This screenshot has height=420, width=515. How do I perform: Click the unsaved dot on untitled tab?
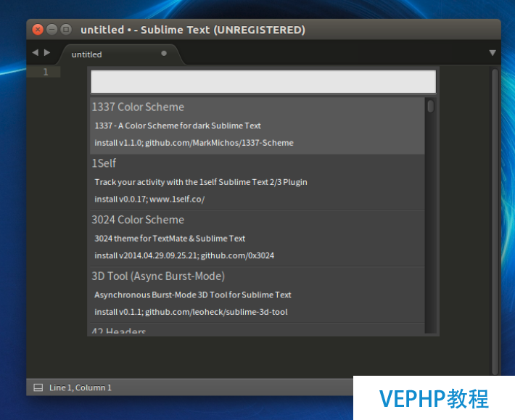(x=164, y=53)
